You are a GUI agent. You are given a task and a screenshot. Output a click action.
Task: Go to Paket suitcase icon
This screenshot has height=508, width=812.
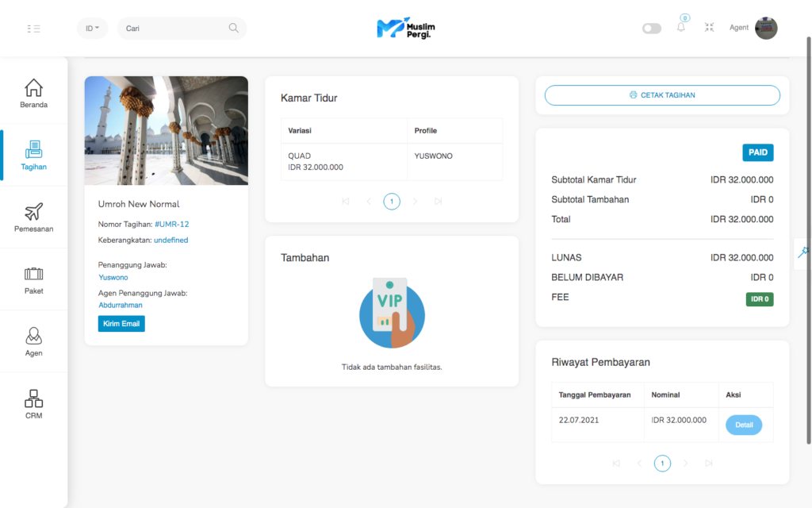tap(33, 279)
